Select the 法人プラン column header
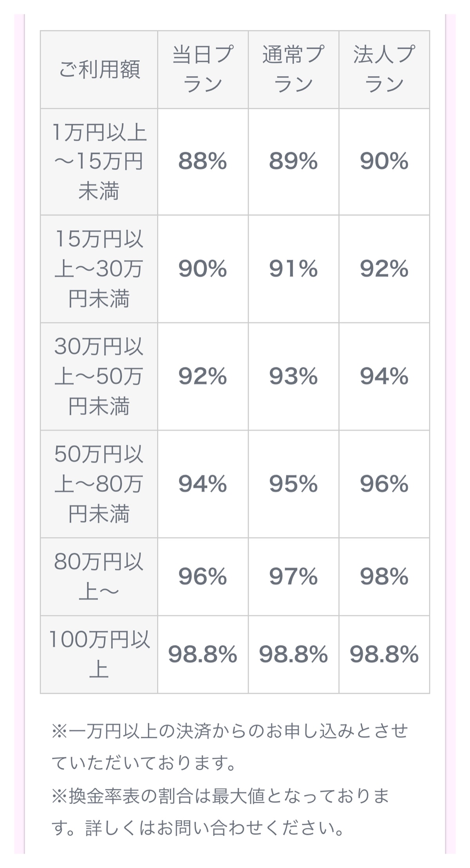This screenshot has width=470, height=868. pyautogui.click(x=384, y=70)
